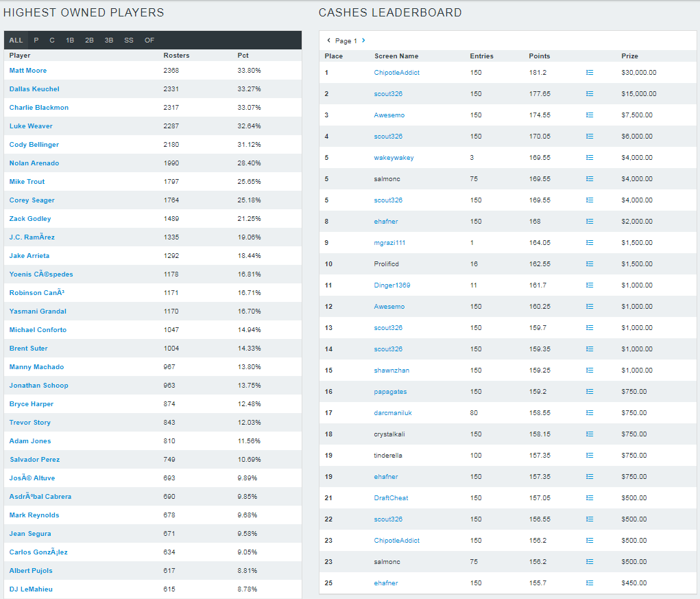Open lineup icon for crystalkali row
Image resolution: width=700 pixels, height=599 pixels.
(x=590, y=434)
